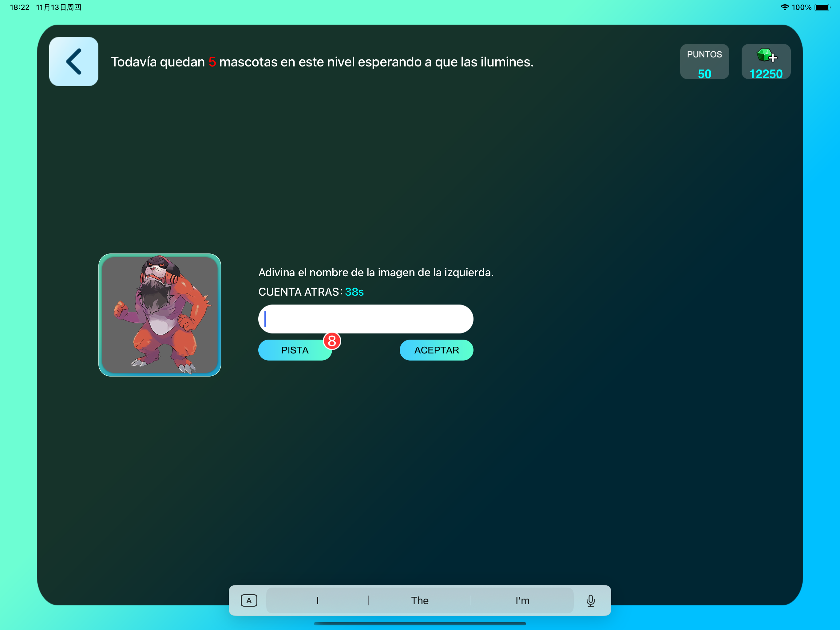
Task: Focus the pet name input field
Action: (x=366, y=319)
